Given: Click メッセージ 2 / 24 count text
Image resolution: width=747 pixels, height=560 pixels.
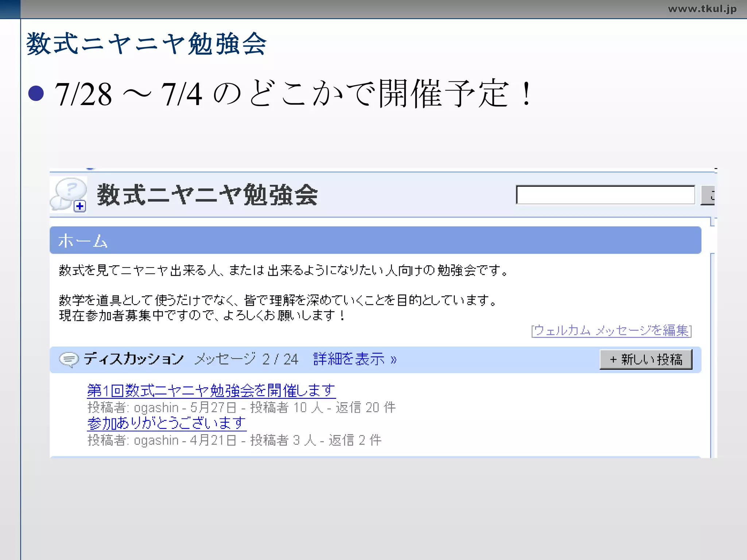Looking at the screenshot, I should (x=247, y=359).
